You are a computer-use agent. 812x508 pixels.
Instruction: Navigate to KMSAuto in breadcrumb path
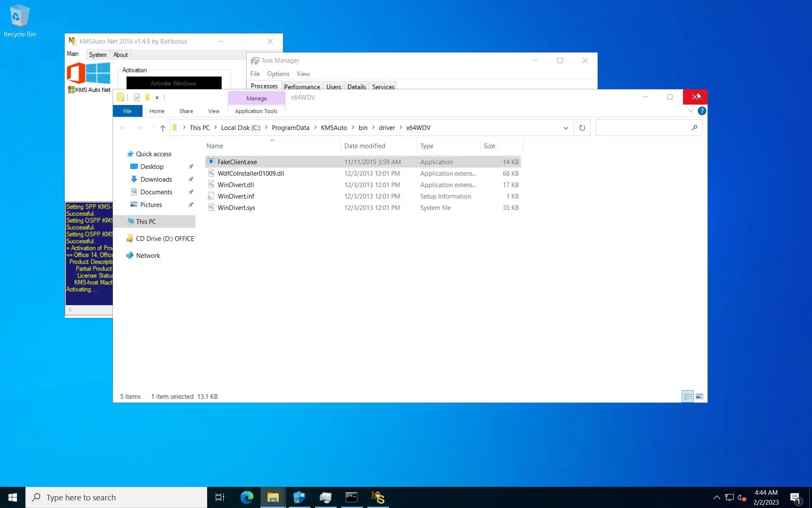334,128
